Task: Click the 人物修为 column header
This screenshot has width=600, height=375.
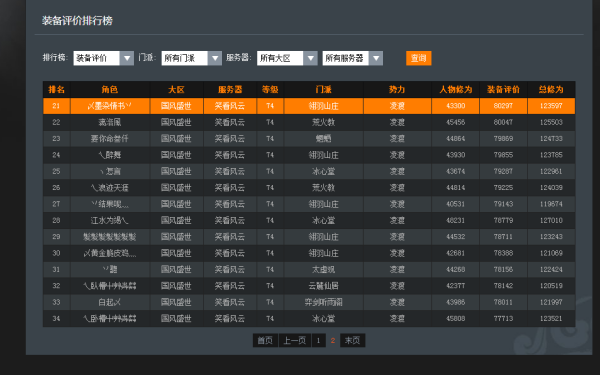Action: click(455, 90)
